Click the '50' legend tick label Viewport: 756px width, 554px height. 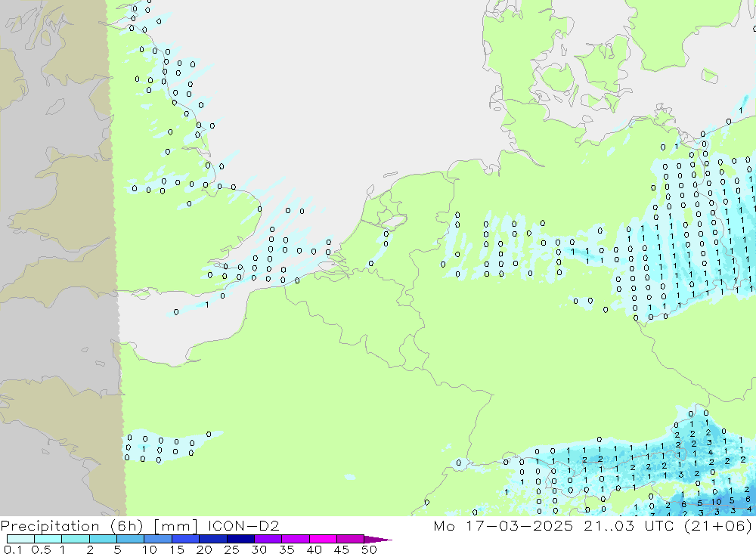(369, 549)
